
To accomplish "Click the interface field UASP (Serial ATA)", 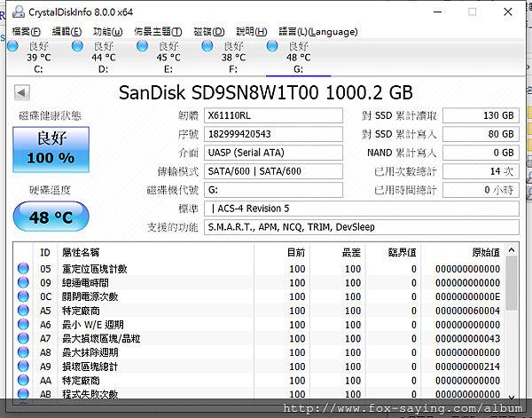I will 273,153.
